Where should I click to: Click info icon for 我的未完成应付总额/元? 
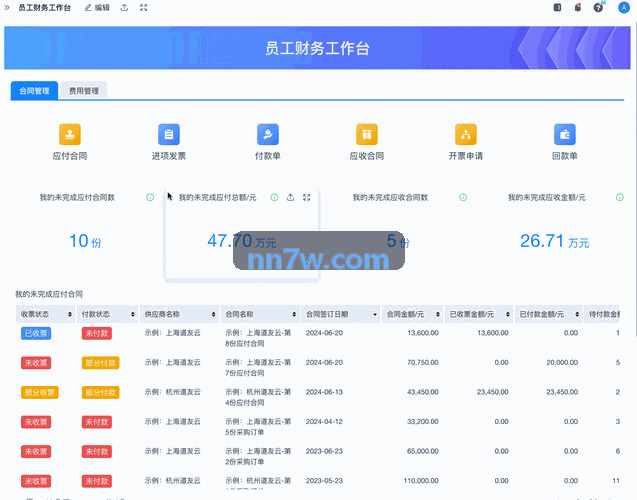tap(274, 197)
